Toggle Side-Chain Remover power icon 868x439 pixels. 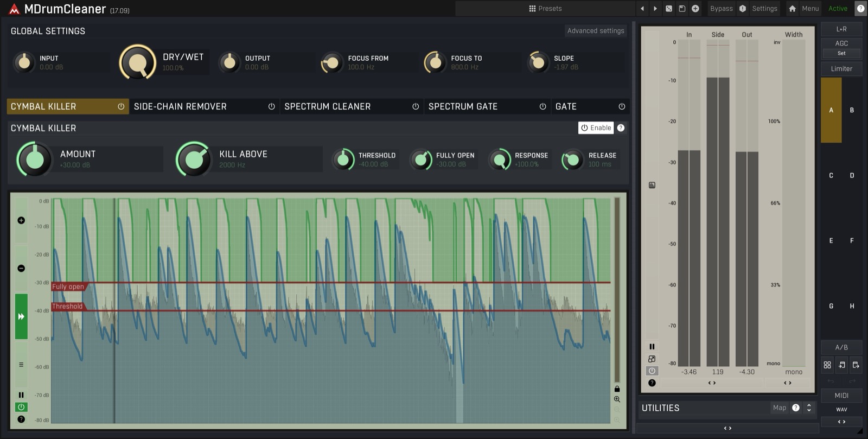point(271,106)
